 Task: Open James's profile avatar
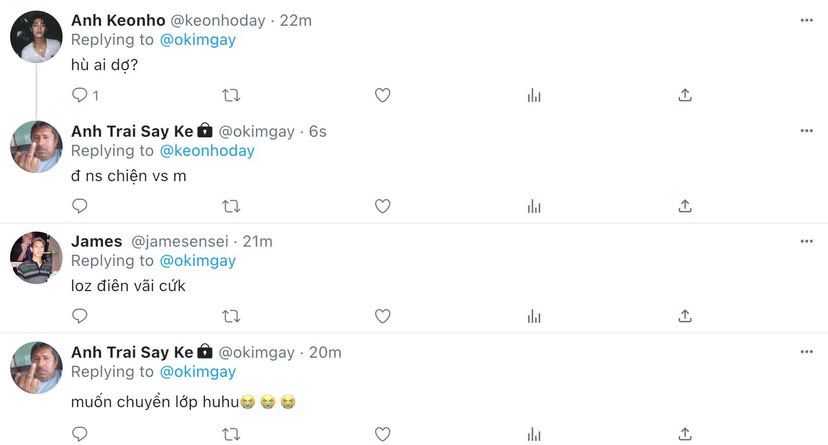[x=36, y=258]
